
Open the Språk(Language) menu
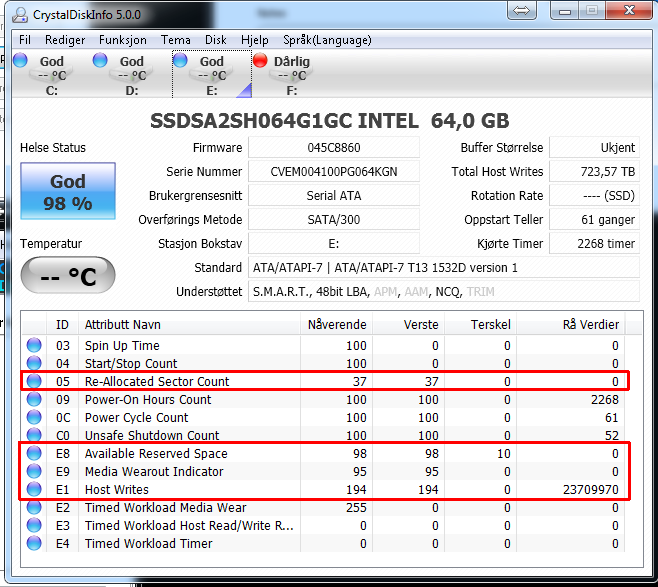[327, 40]
